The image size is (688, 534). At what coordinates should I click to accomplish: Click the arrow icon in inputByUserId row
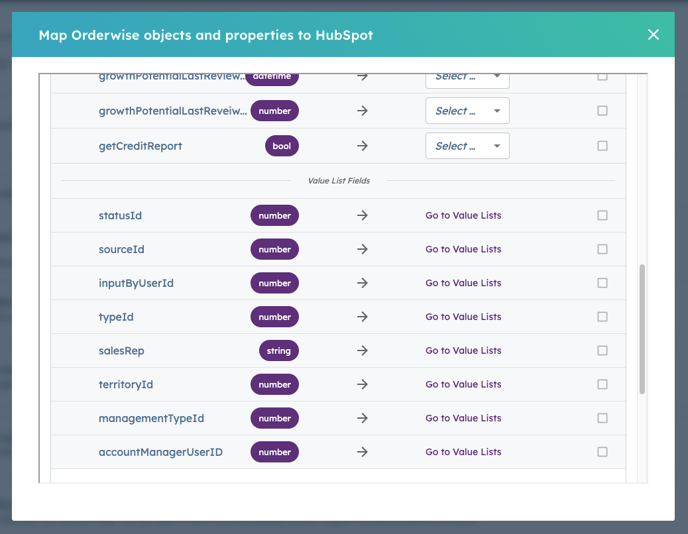coord(362,283)
